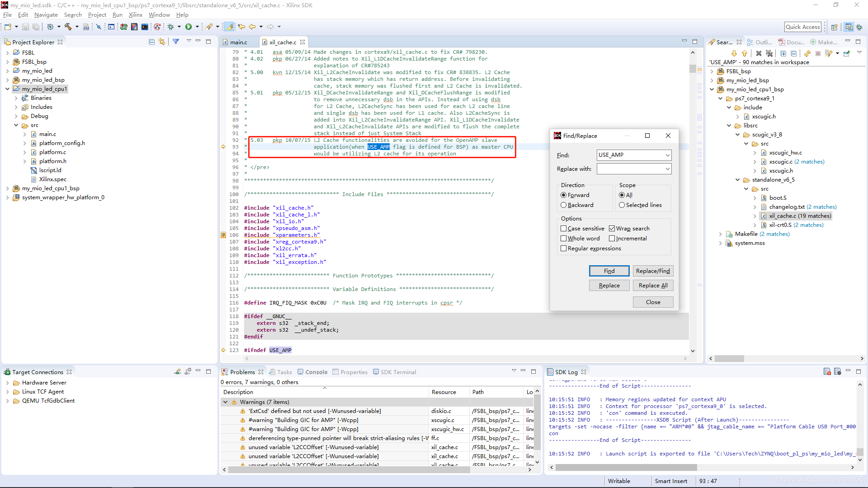The width and height of the screenshot is (868, 488).
Task: Open the Find field dropdown arrow
Action: (667, 155)
